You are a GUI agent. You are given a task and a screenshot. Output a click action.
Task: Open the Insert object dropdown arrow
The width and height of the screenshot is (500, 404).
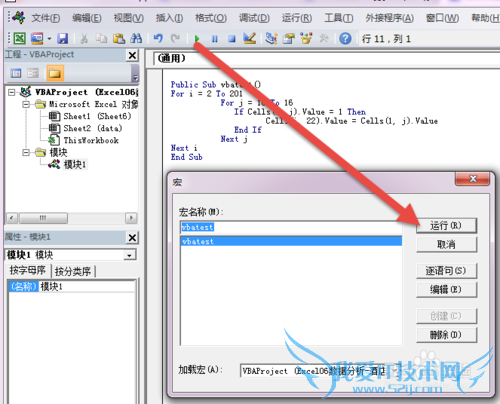tap(49, 39)
